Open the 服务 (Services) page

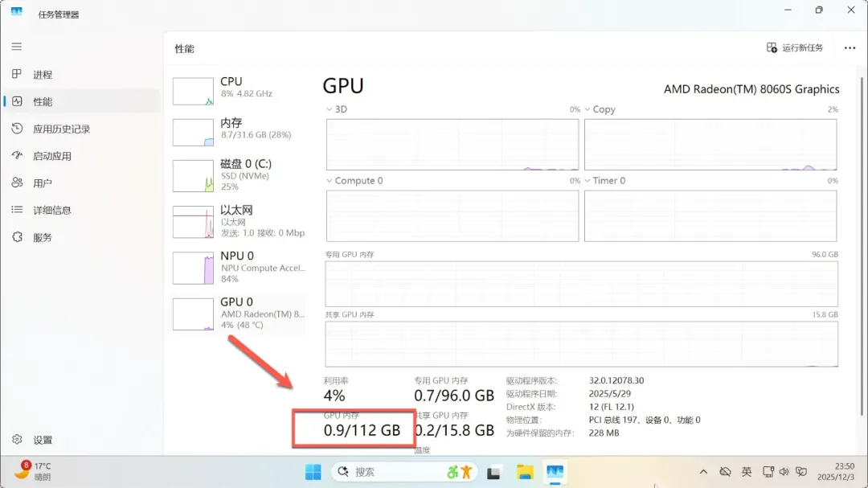point(82,237)
